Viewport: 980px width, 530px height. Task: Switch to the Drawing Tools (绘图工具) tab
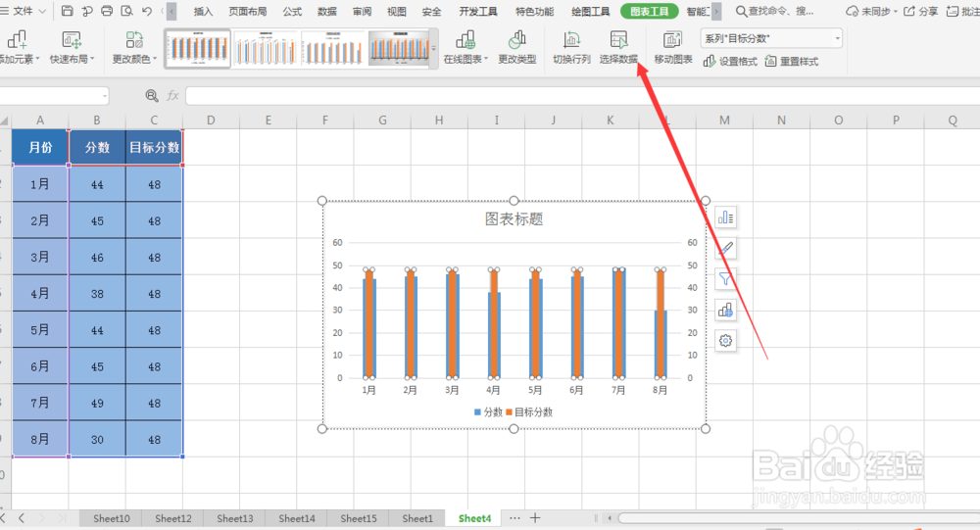click(591, 11)
